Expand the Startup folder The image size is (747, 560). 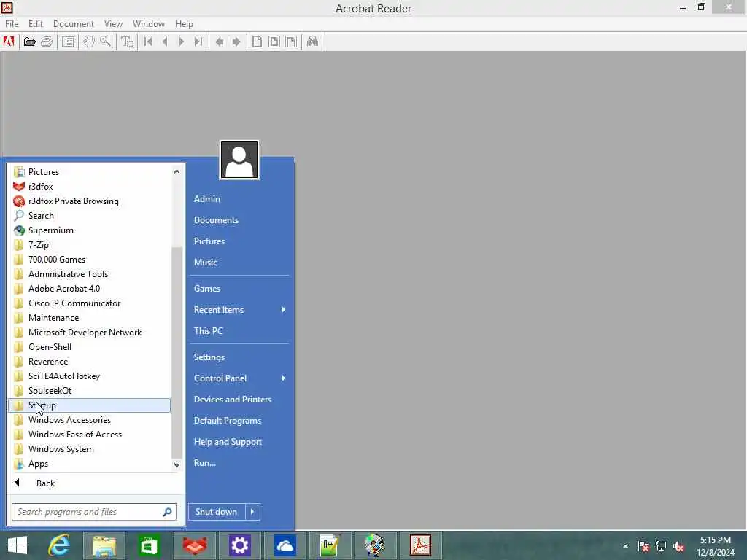[x=90, y=405]
